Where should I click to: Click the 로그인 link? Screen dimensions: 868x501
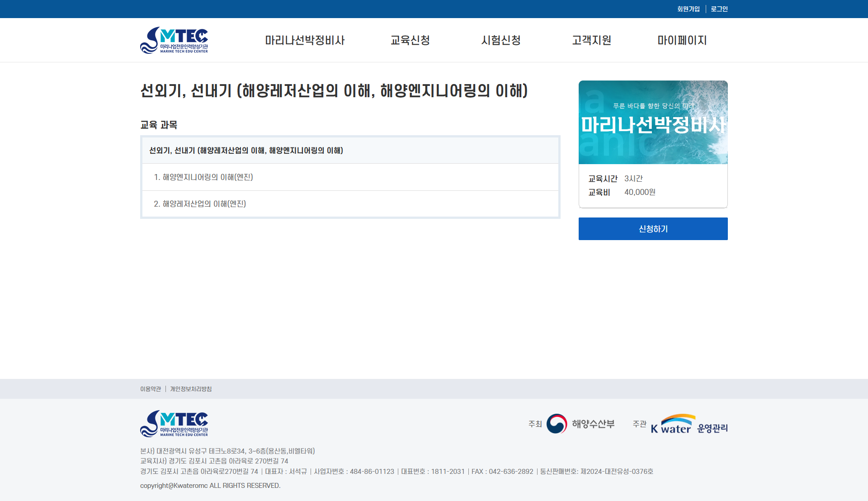[x=719, y=9]
